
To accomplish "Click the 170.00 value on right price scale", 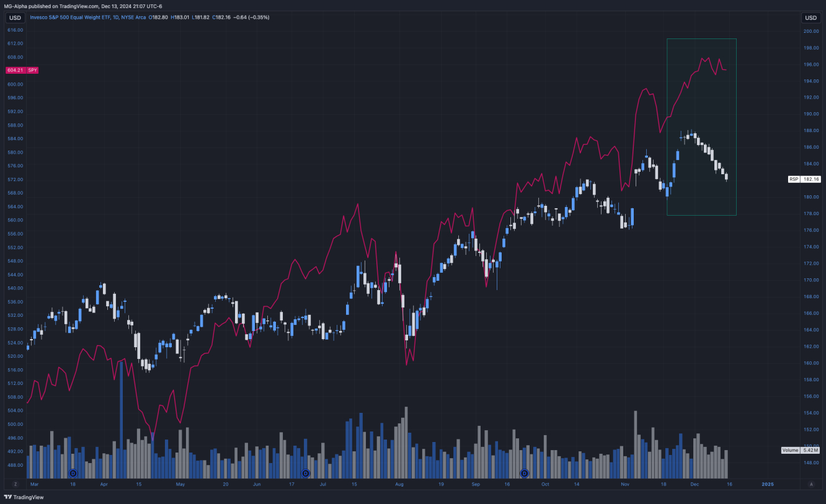I will 811,280.
